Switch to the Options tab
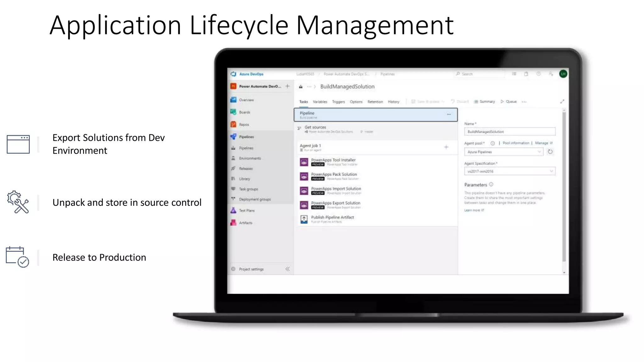 coord(356,102)
